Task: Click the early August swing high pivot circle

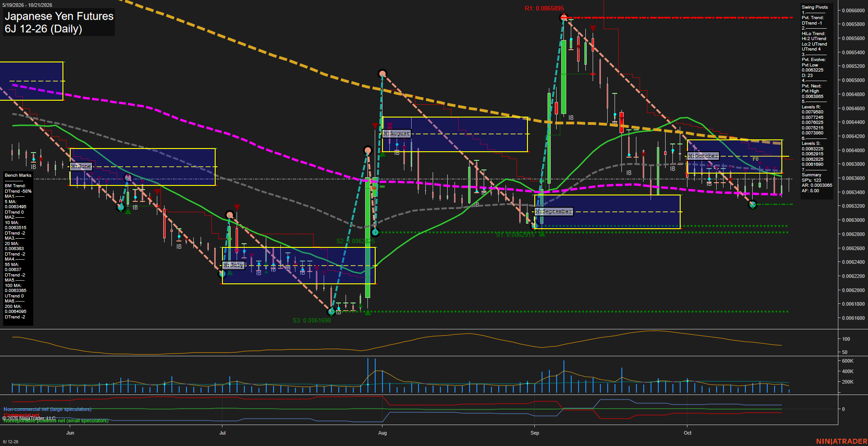Action: [x=382, y=73]
